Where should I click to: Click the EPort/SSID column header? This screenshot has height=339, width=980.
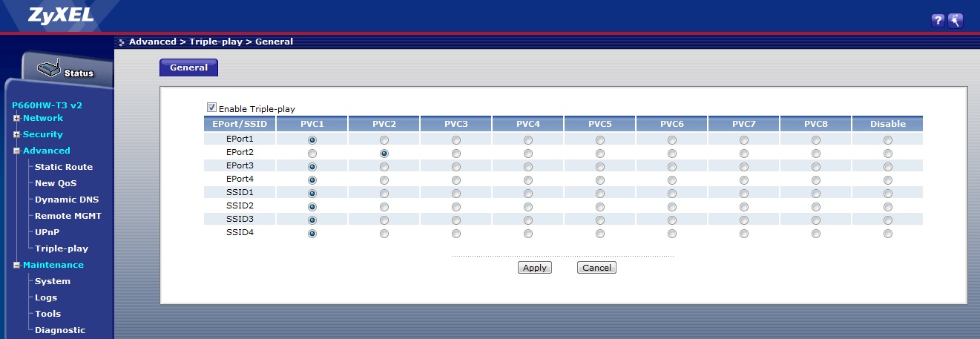[240, 124]
